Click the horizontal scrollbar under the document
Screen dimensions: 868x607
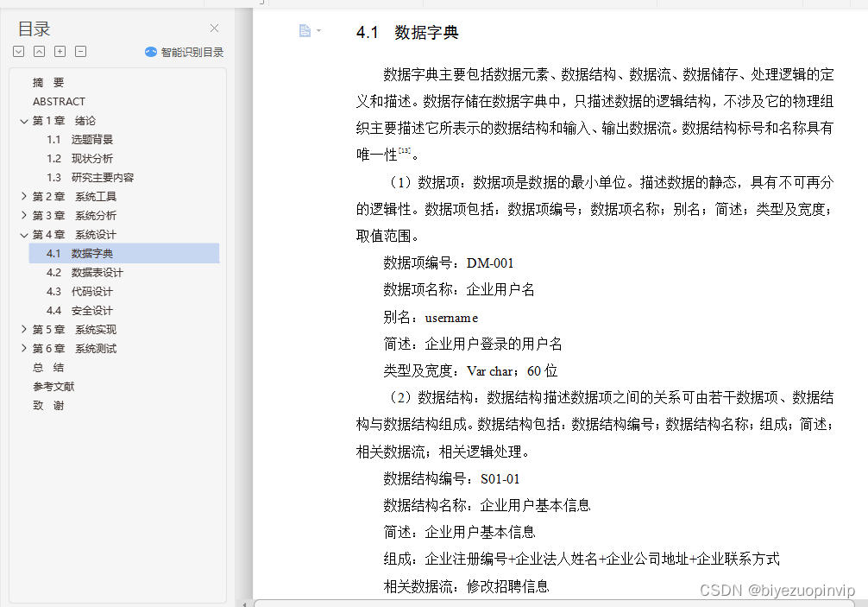[554, 604]
